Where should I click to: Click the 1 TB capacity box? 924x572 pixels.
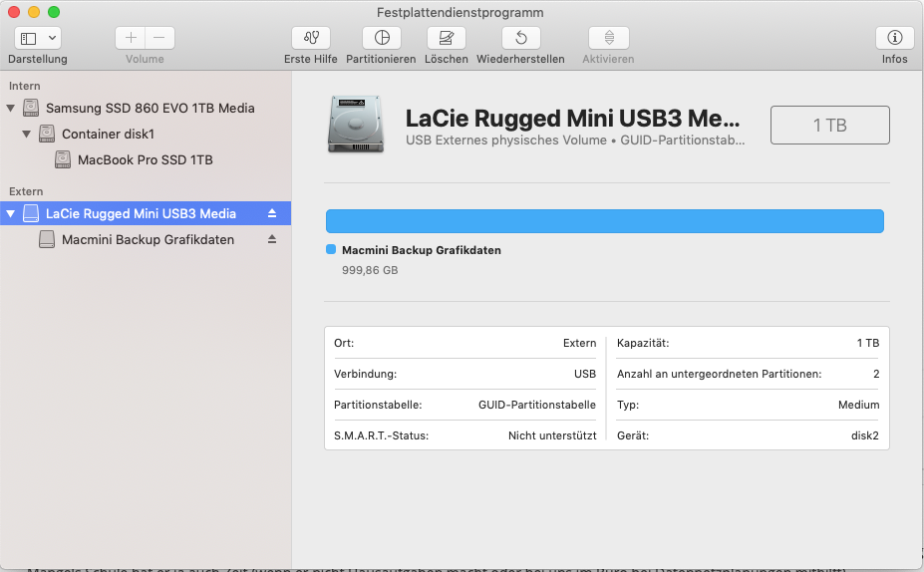(829, 125)
